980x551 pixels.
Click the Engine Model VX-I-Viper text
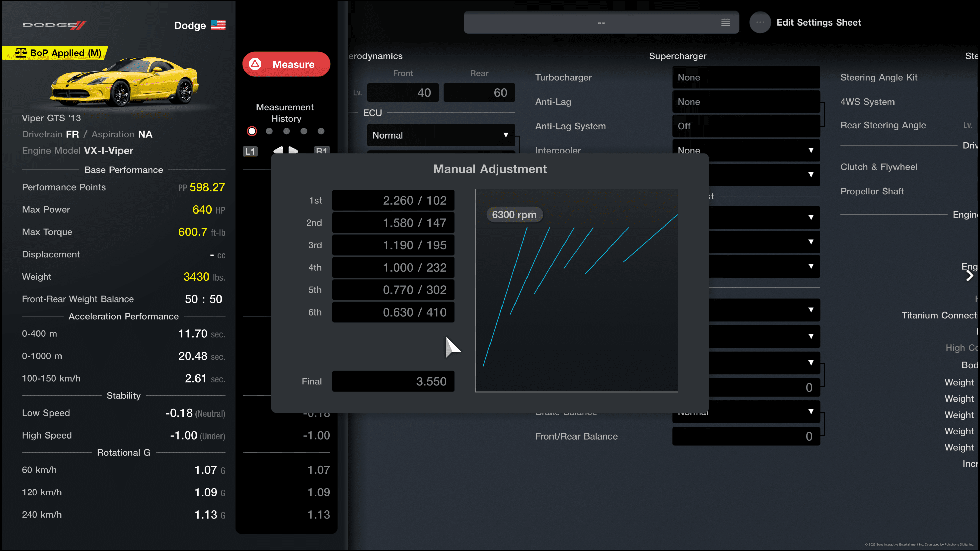pyautogui.click(x=78, y=151)
